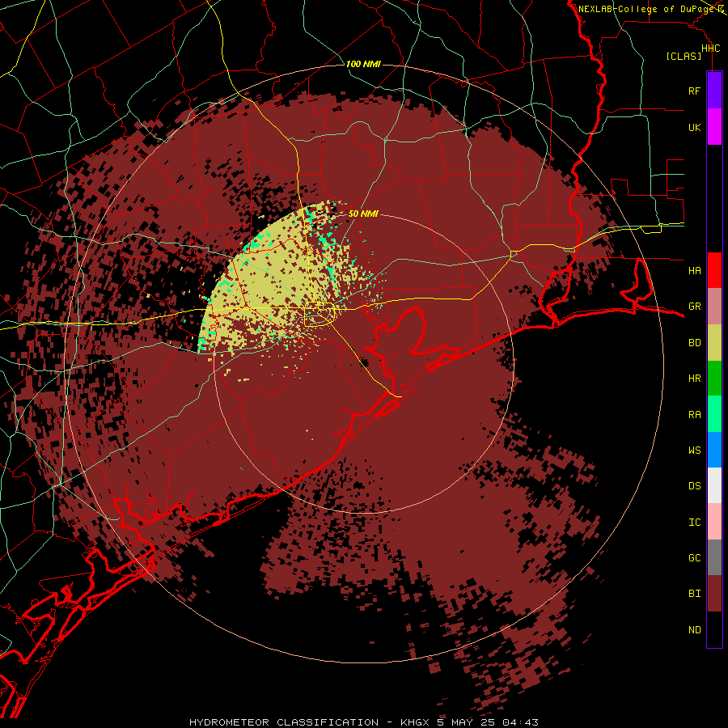The height and width of the screenshot is (728, 728).
Task: Click the GR pink legend swatch
Action: (714, 307)
